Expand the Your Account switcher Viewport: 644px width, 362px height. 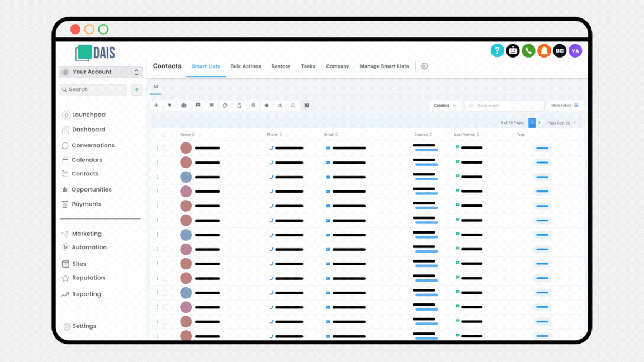tap(101, 72)
